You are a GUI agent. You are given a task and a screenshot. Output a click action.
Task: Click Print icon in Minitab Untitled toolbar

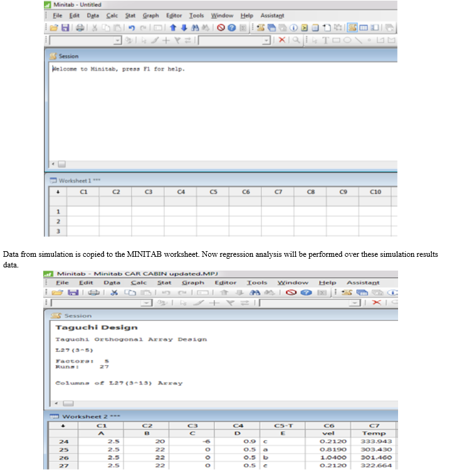tap(80, 28)
